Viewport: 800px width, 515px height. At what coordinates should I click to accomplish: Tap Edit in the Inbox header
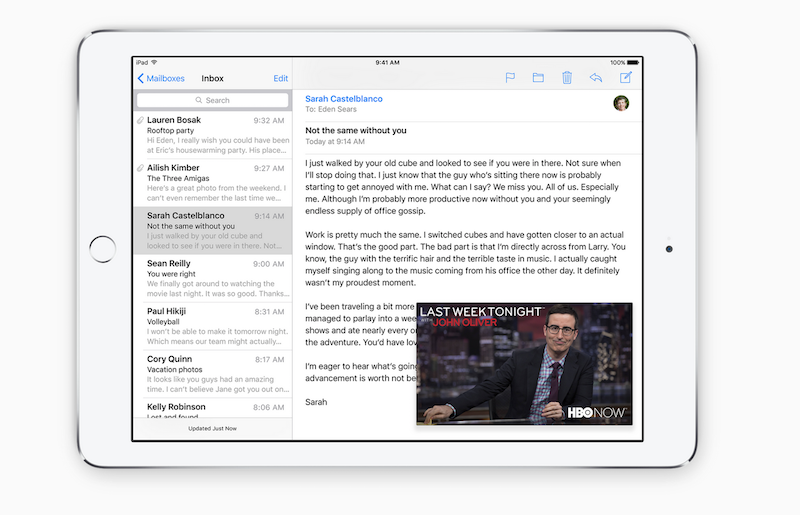tap(281, 78)
